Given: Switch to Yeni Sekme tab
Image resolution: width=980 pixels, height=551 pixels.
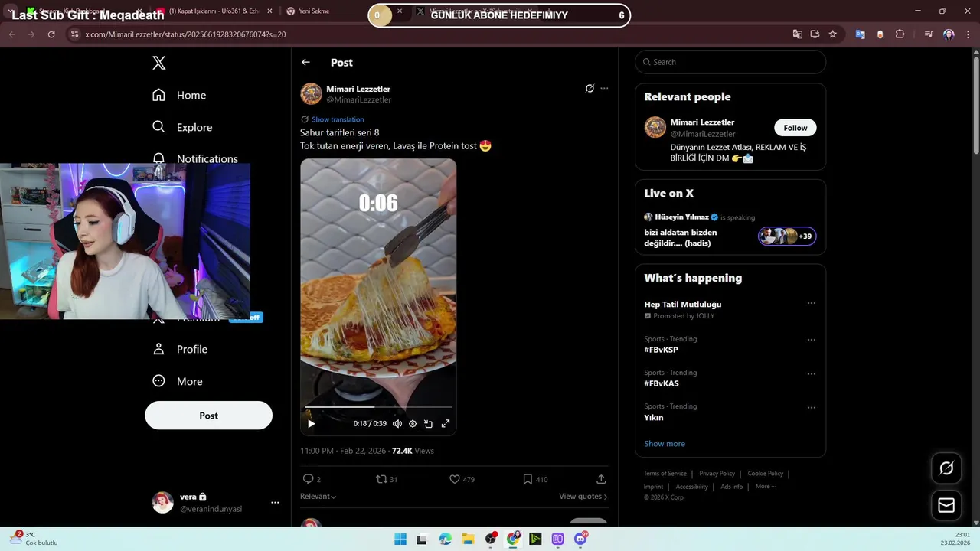Looking at the screenshot, I should (314, 11).
